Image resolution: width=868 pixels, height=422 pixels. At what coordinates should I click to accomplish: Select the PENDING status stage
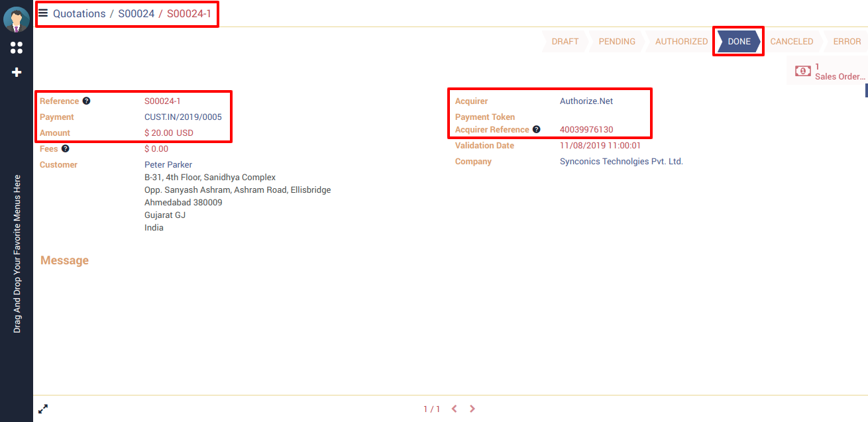point(617,41)
